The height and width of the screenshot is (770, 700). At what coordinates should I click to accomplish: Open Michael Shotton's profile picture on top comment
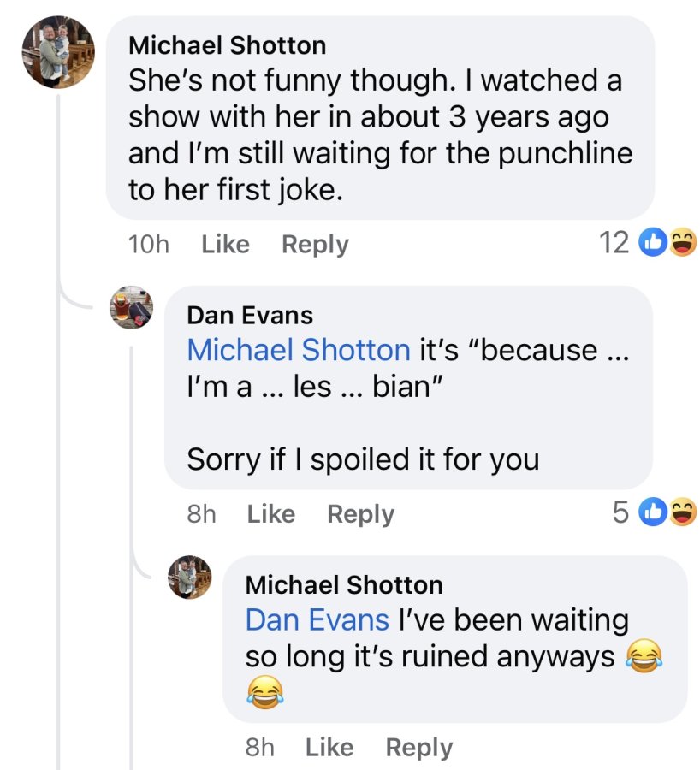coord(58,52)
